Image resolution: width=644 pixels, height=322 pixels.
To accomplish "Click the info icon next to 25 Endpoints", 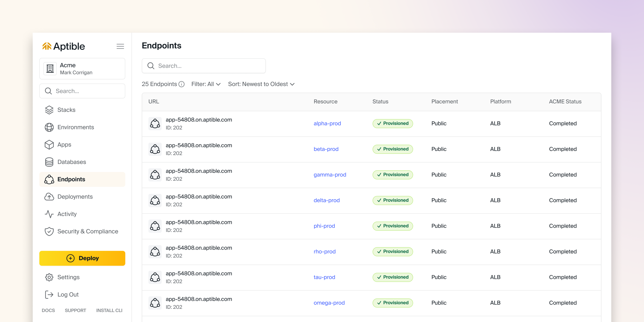I will pyautogui.click(x=182, y=84).
